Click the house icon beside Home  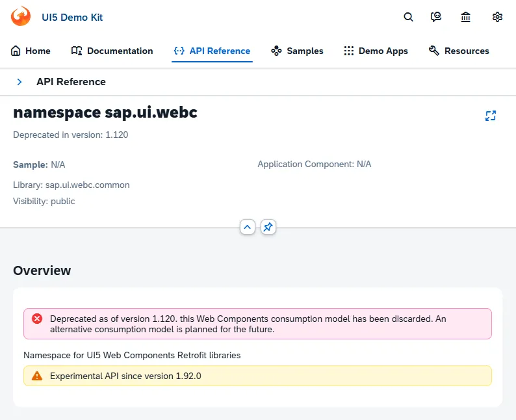16,51
